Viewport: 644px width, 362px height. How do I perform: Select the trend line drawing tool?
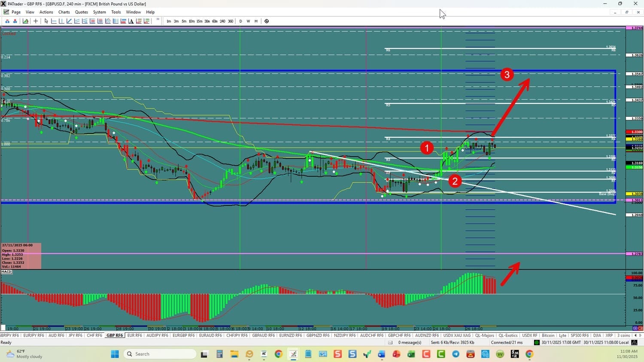pyautogui.click(x=69, y=21)
